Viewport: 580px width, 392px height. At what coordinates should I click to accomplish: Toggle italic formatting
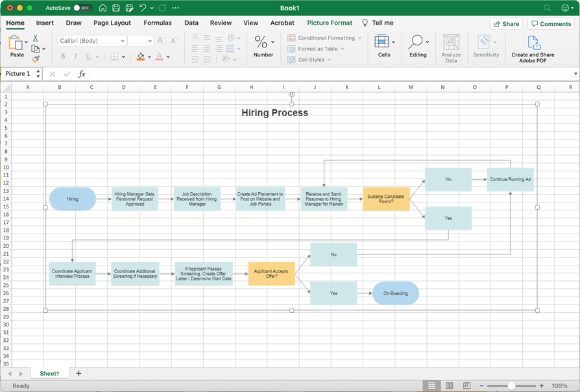coord(75,56)
